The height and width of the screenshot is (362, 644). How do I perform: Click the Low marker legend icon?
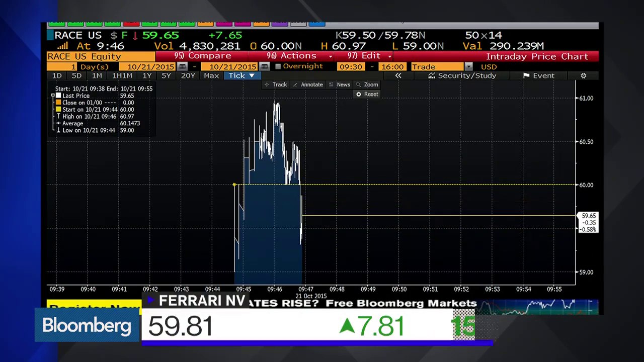pos(58,130)
